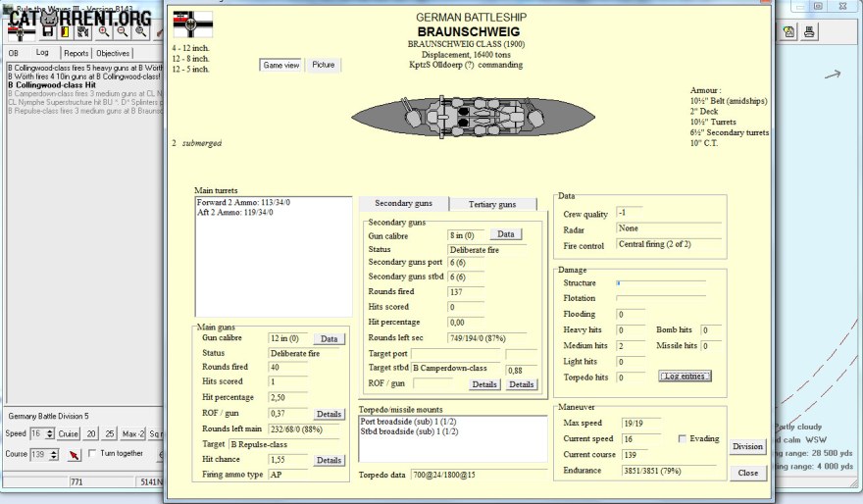Screen dimensions: 863x504
Task: Click the Rounds left sec 749/194/0 value
Action: coord(487,338)
